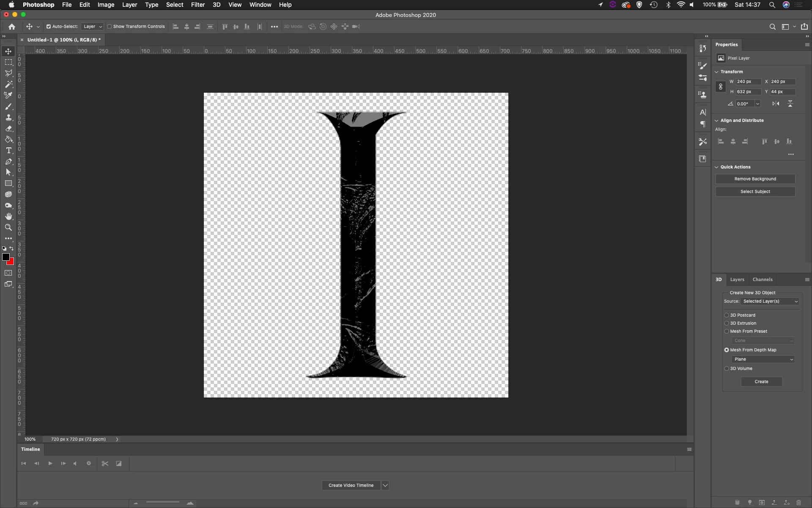Image resolution: width=812 pixels, height=508 pixels.
Task: Select the Rectangular Marquee tool
Action: coord(8,62)
